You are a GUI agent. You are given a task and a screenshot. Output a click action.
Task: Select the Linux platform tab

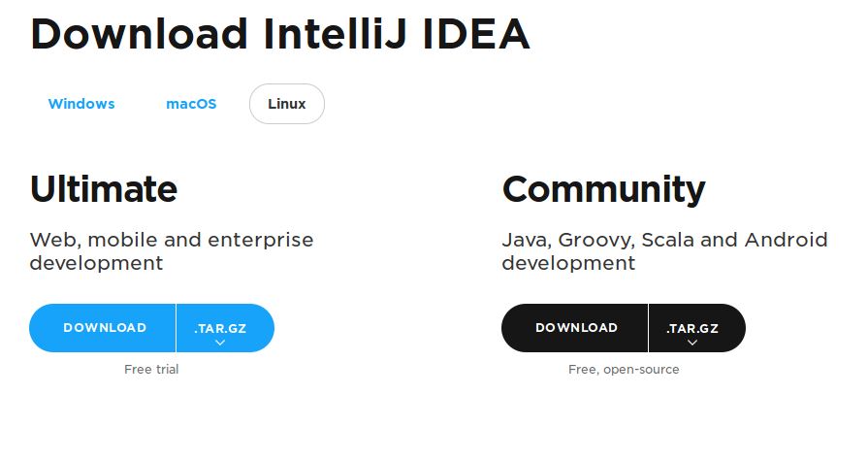(287, 104)
